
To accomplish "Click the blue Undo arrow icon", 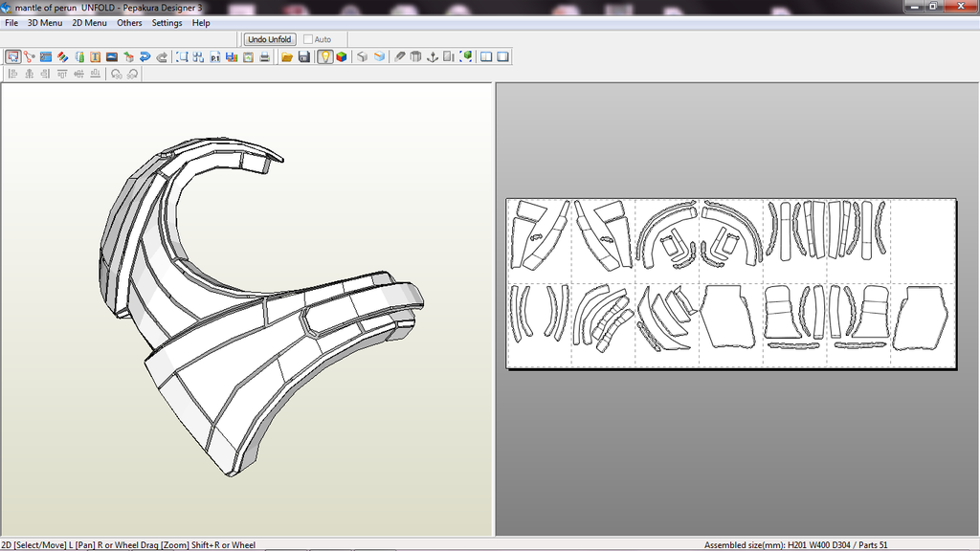I will [145, 57].
